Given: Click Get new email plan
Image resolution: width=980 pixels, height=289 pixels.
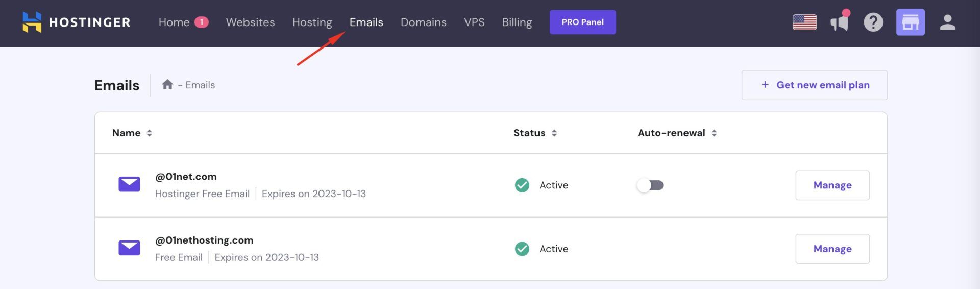Looking at the screenshot, I should click(x=814, y=85).
